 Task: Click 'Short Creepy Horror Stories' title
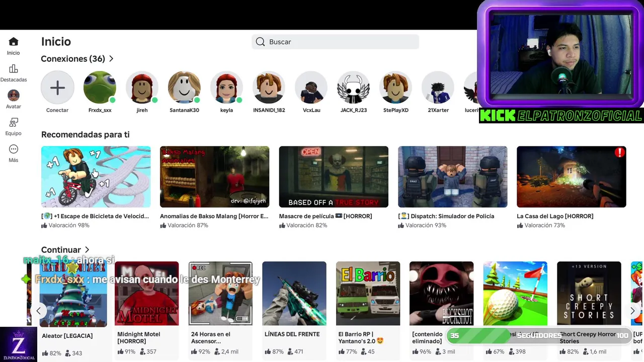[588, 337]
